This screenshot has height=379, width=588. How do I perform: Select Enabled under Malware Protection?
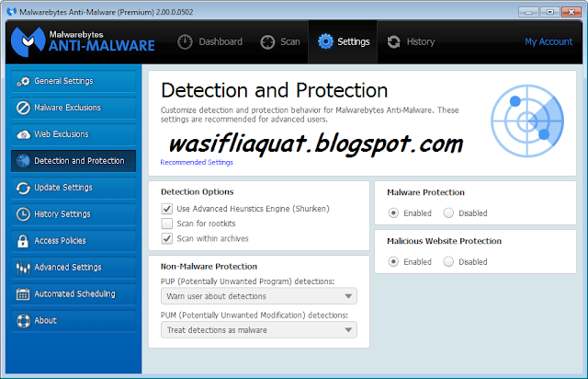(x=393, y=213)
